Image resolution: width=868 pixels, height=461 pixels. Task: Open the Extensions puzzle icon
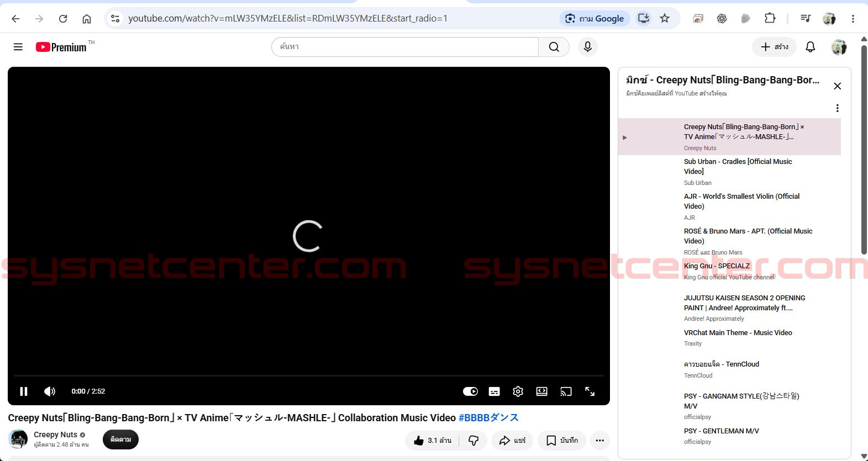(770, 19)
